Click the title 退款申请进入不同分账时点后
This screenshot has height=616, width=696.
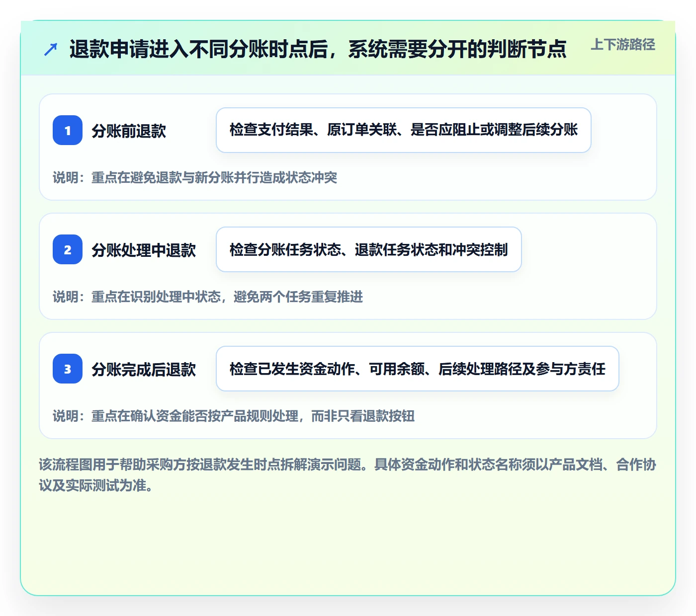click(318, 49)
